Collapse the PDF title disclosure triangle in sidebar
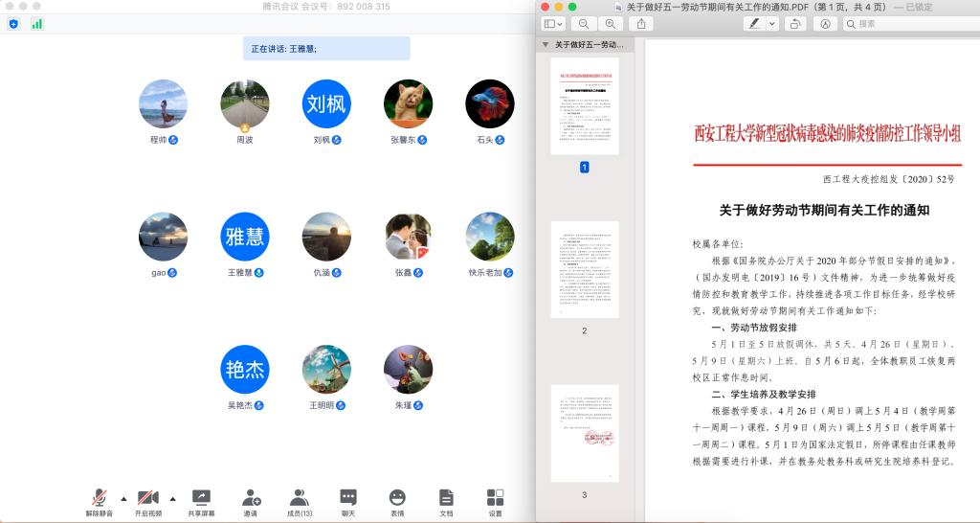Viewport: 980px width, 523px height. coord(546,44)
